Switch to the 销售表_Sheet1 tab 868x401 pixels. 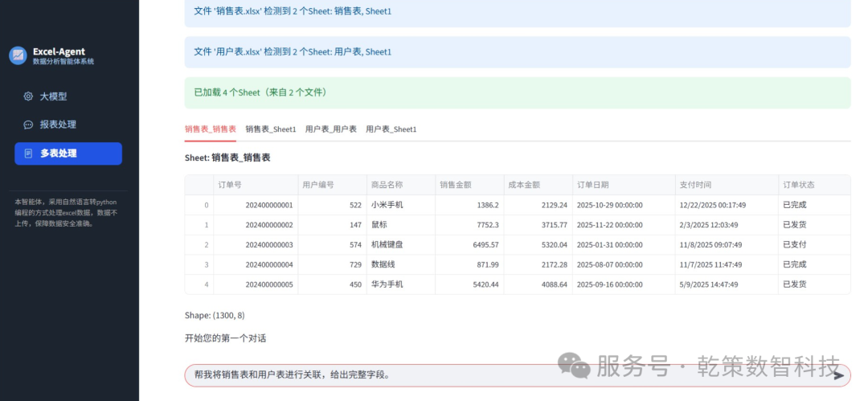pyautogui.click(x=270, y=129)
